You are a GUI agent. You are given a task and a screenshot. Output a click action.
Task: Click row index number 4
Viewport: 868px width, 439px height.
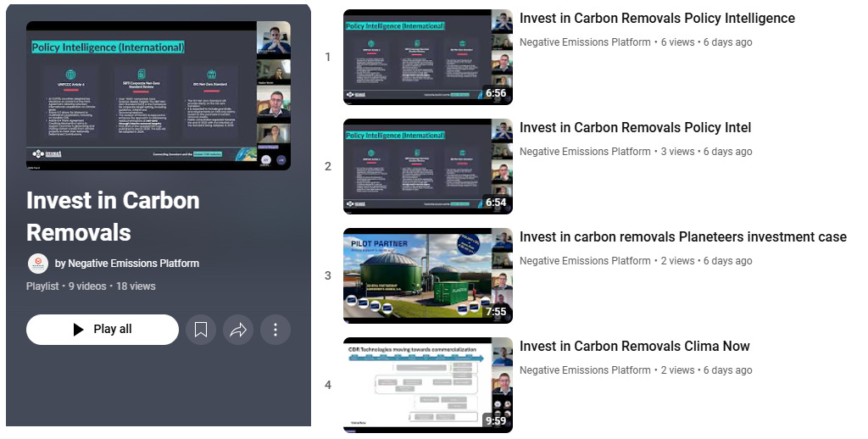coord(328,385)
